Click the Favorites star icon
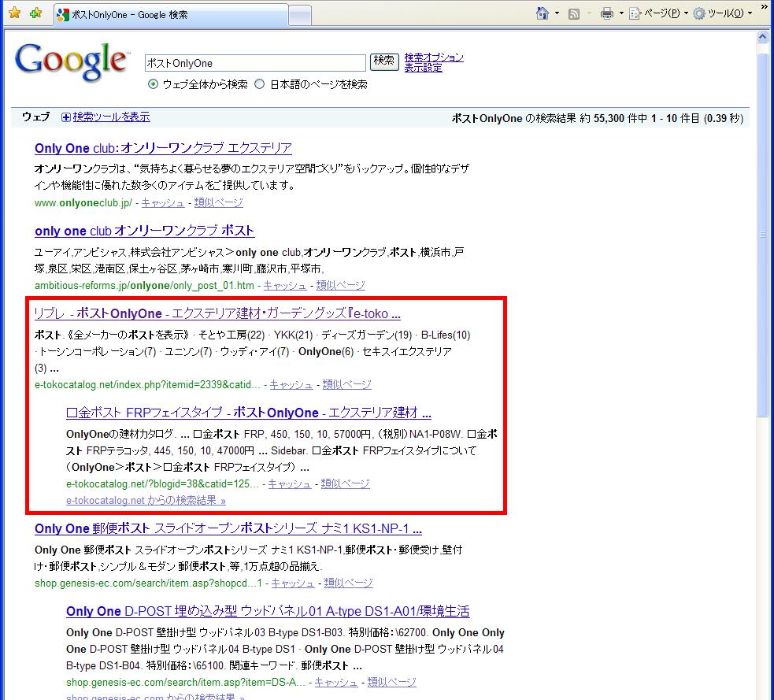 pyautogui.click(x=14, y=13)
